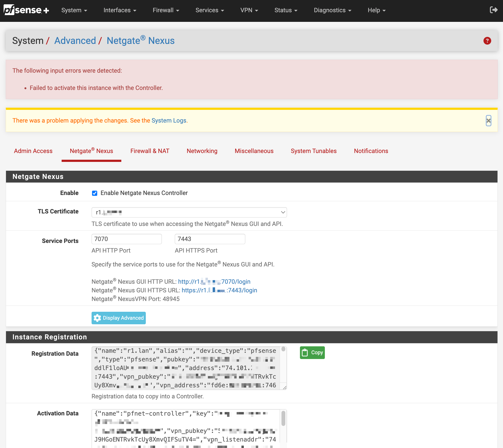Viewport: 503px width, 448px height.
Task: Click the API HTTPS Port field
Action: coord(210,239)
